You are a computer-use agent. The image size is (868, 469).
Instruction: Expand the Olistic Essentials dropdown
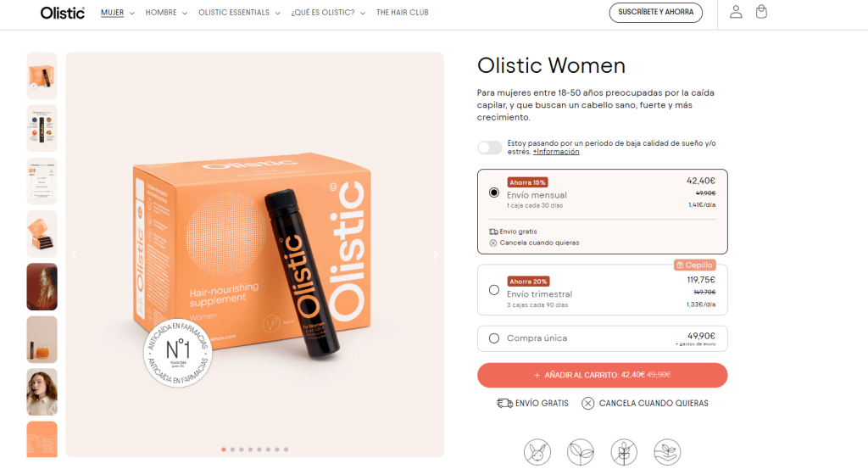point(239,13)
